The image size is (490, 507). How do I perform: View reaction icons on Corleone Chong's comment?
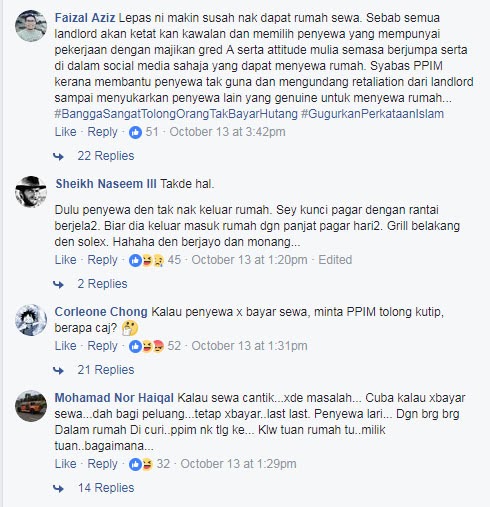(147, 346)
